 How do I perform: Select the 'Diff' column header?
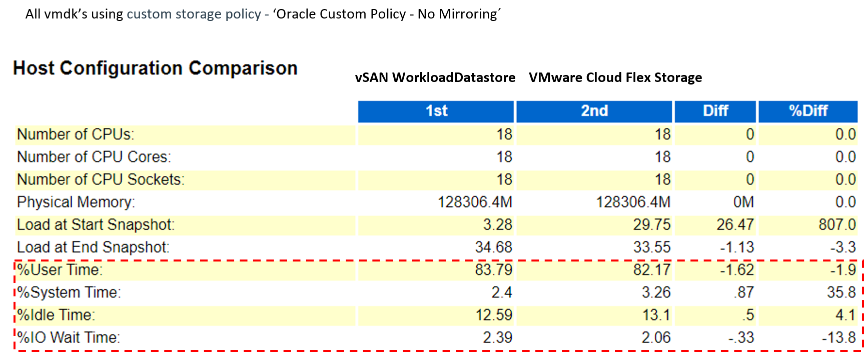point(715,111)
